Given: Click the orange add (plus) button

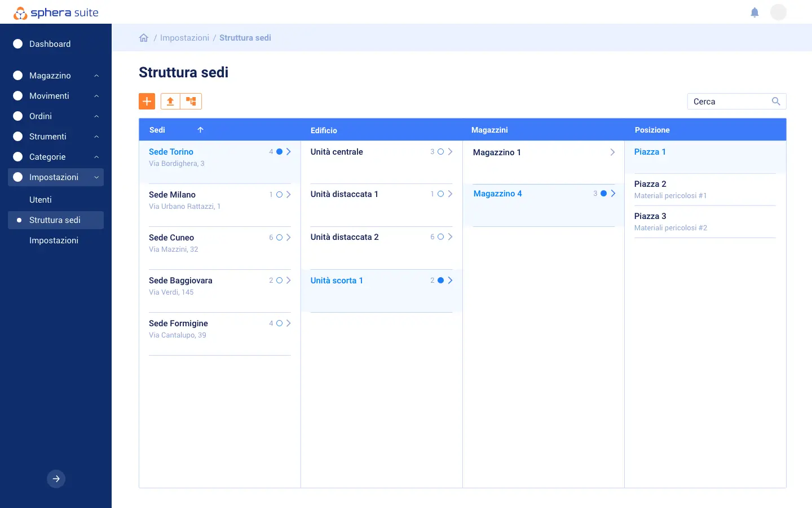Looking at the screenshot, I should tap(147, 101).
